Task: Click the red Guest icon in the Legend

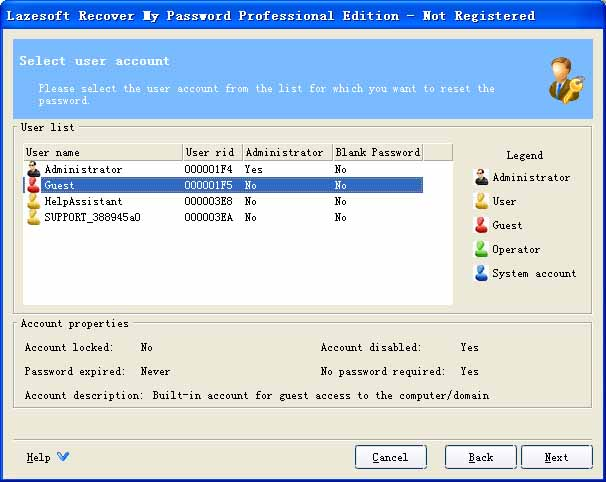Action: pyautogui.click(x=481, y=225)
